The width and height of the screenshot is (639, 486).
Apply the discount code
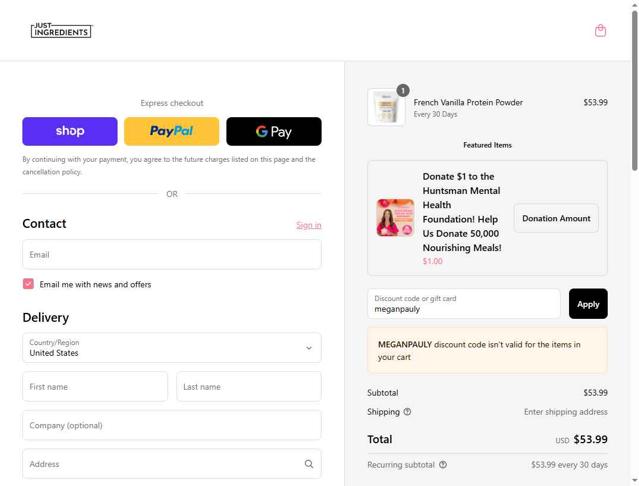[x=588, y=304]
